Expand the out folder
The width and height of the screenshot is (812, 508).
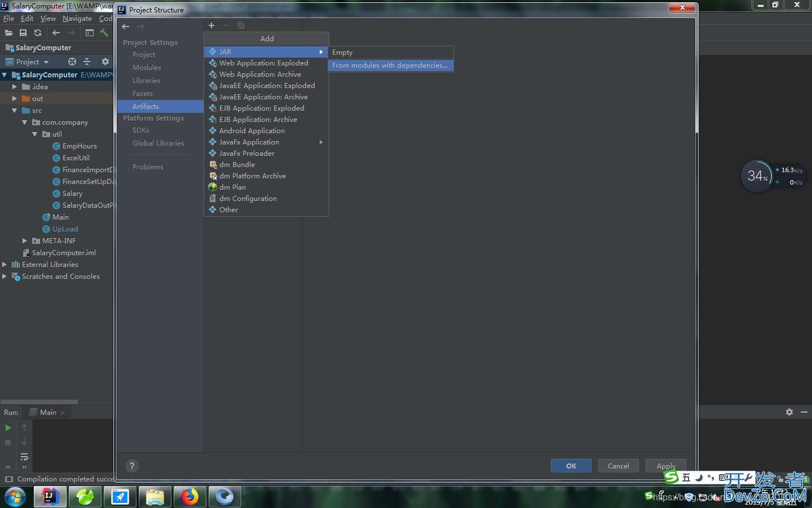[15, 98]
